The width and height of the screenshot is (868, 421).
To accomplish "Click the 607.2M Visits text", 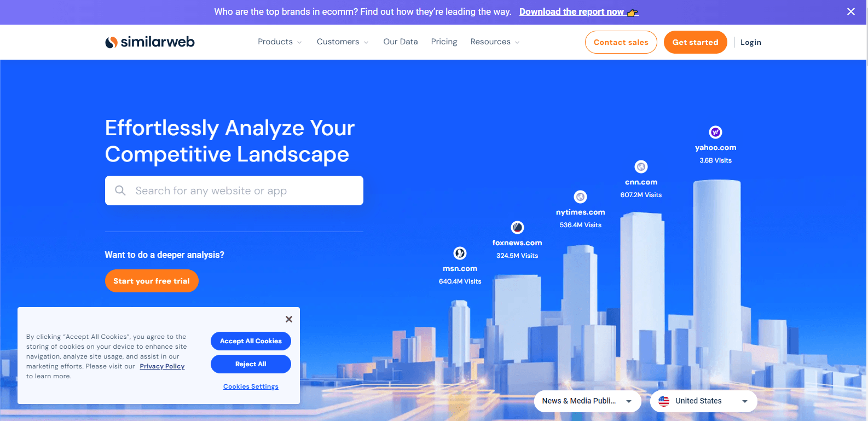I will pyautogui.click(x=641, y=195).
